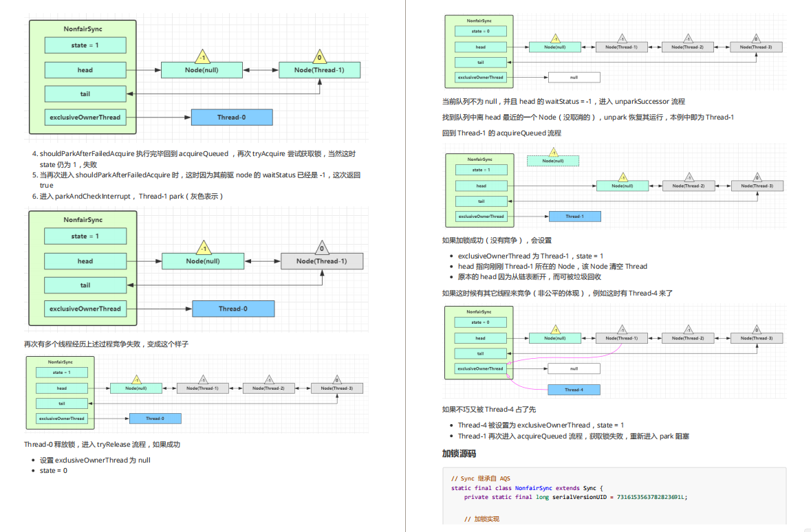Image resolution: width=811 pixels, height=532 pixels.
Task: Click the line 当前队列不为 null about unparkSuccessor
Action: (x=563, y=101)
